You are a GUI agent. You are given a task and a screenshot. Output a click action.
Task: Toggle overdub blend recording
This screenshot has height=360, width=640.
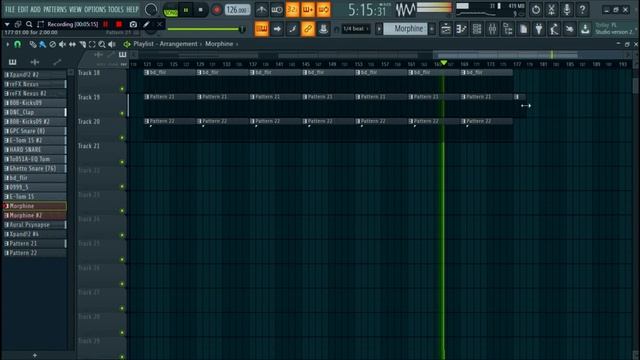tap(308, 9)
